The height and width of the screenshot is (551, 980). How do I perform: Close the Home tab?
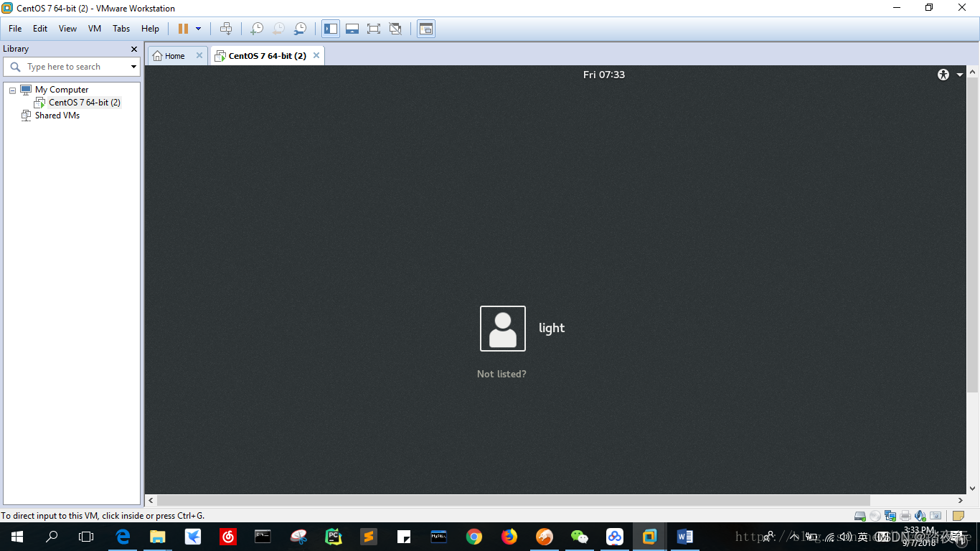tap(199, 55)
